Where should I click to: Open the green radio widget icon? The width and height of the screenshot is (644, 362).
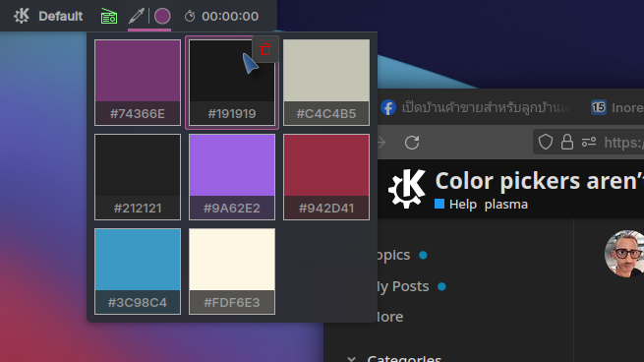pos(109,16)
